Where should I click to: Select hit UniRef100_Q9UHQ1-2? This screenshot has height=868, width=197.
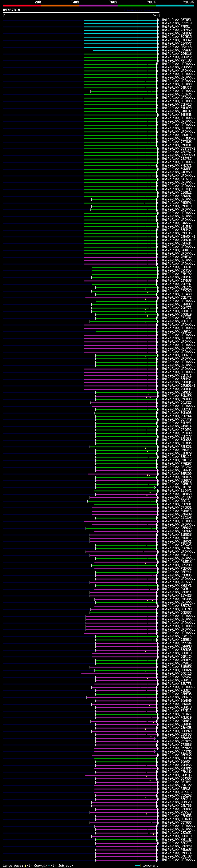tap(179, 382)
